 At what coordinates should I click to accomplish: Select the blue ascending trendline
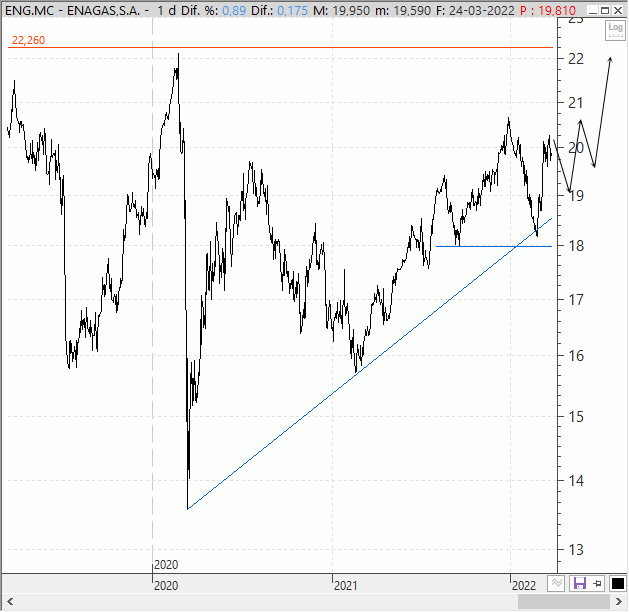[x=370, y=364]
